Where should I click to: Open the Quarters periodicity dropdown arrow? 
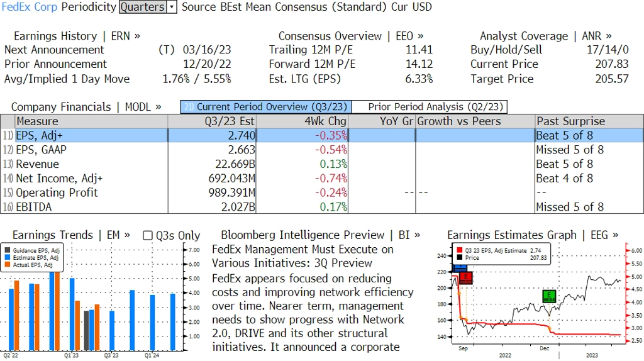coord(172,7)
